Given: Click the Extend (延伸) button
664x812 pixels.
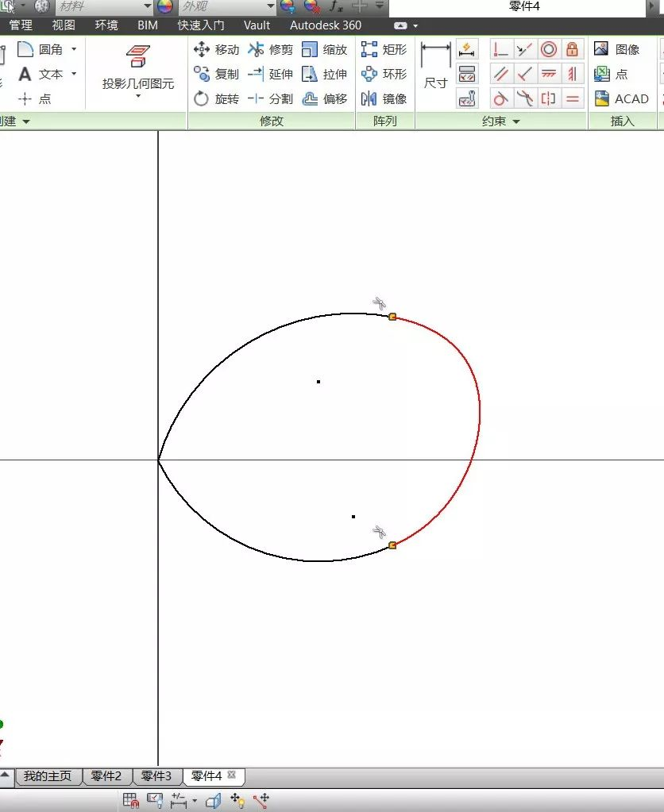Looking at the screenshot, I should coord(271,74).
